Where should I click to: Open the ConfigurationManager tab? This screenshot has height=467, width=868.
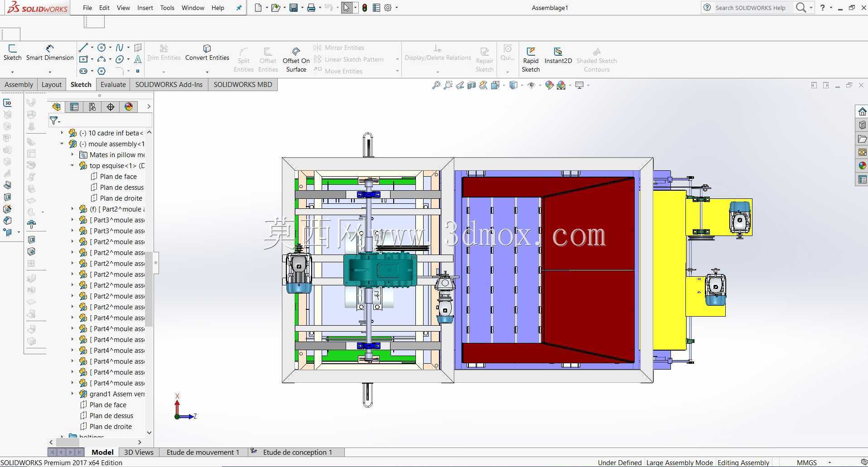pos(92,107)
